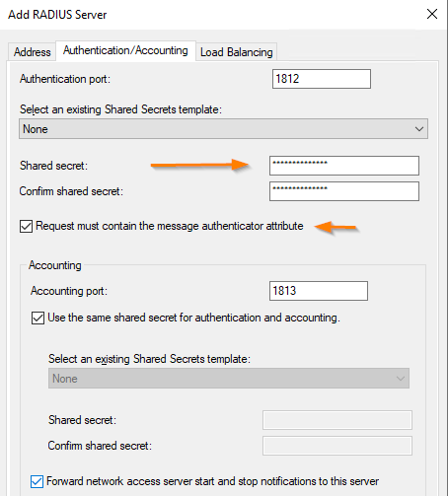The width and height of the screenshot is (448, 496).
Task: Click the accounting Confirm shared secret field
Action: (x=337, y=446)
